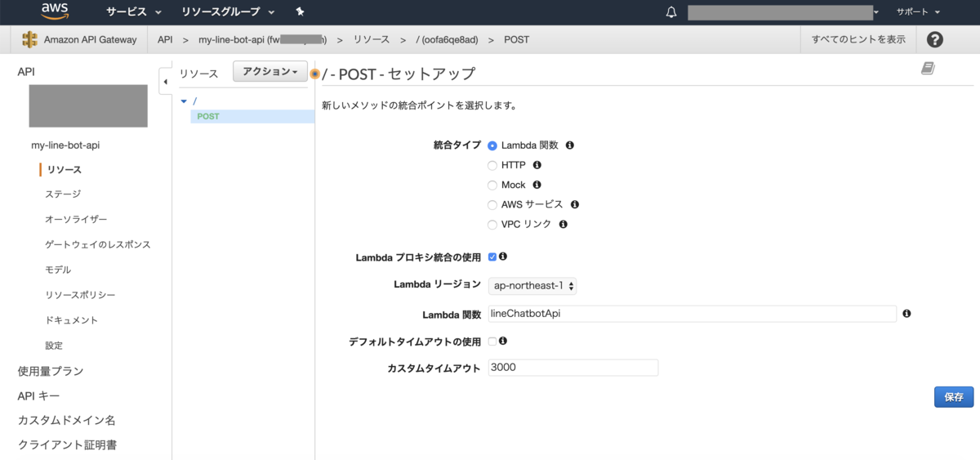Focus the カスタムタイムアウト 3000 field
This screenshot has width=980, height=460.
click(573, 368)
